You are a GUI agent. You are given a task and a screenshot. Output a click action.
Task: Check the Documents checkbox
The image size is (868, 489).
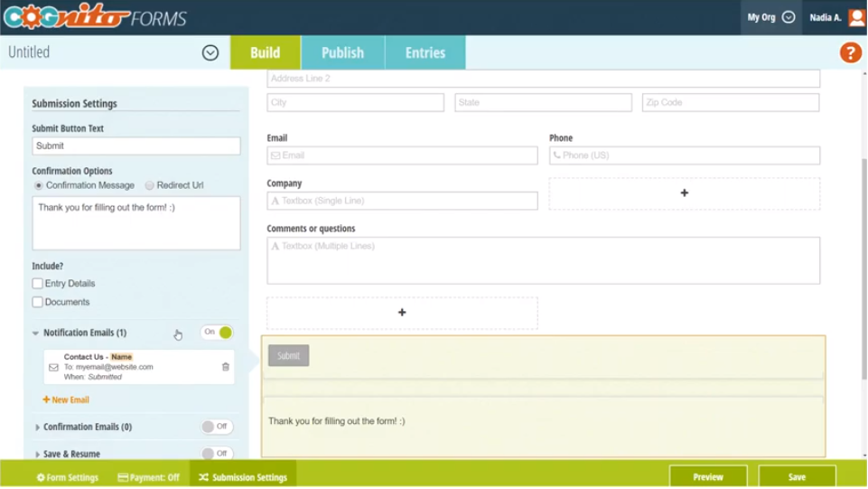tap(38, 302)
